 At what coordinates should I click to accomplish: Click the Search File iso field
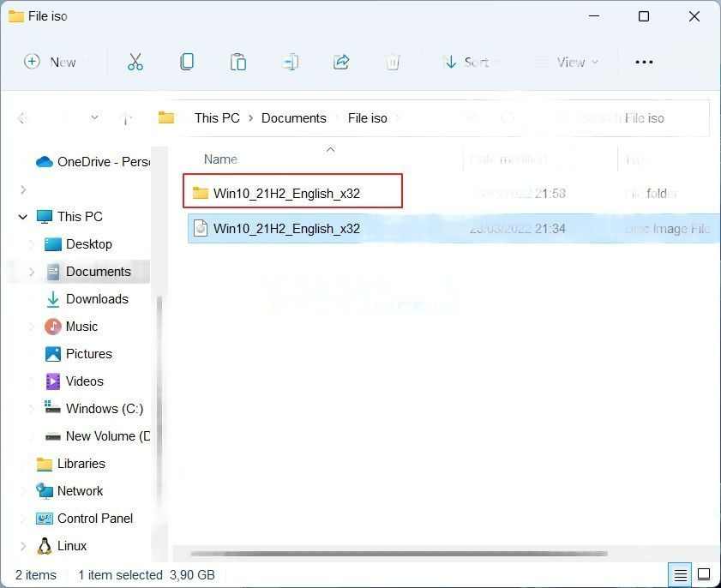(x=630, y=118)
